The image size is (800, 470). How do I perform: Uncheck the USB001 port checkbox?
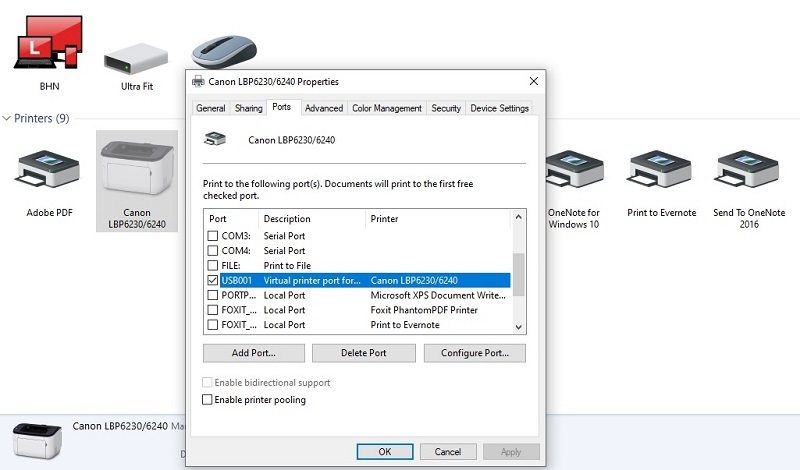pos(212,281)
